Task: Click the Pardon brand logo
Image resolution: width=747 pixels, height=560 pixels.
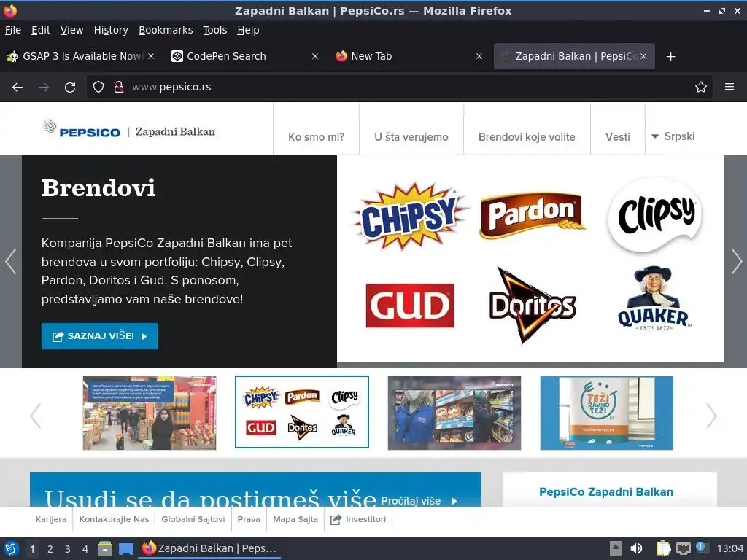Action: pyautogui.click(x=532, y=215)
